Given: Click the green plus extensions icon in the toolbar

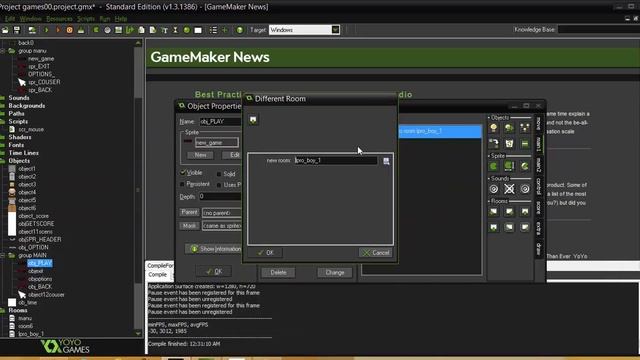Looking at the screenshot, I should click(x=224, y=30).
